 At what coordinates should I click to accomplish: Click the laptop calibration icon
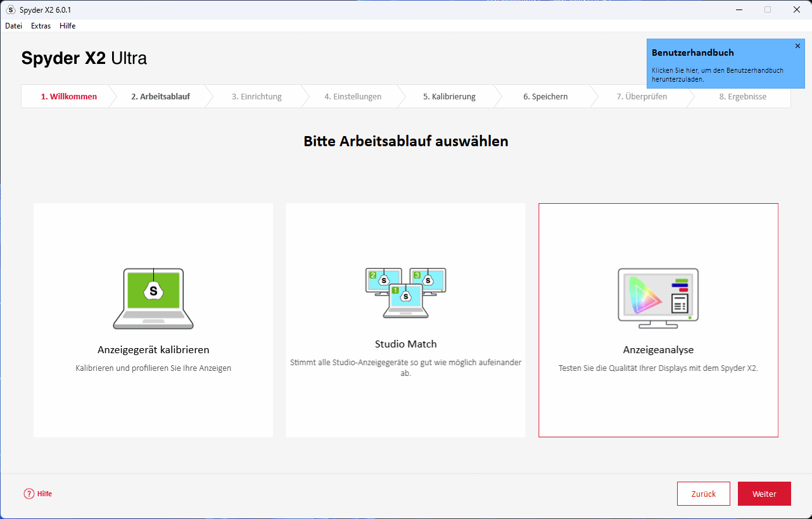(153, 298)
